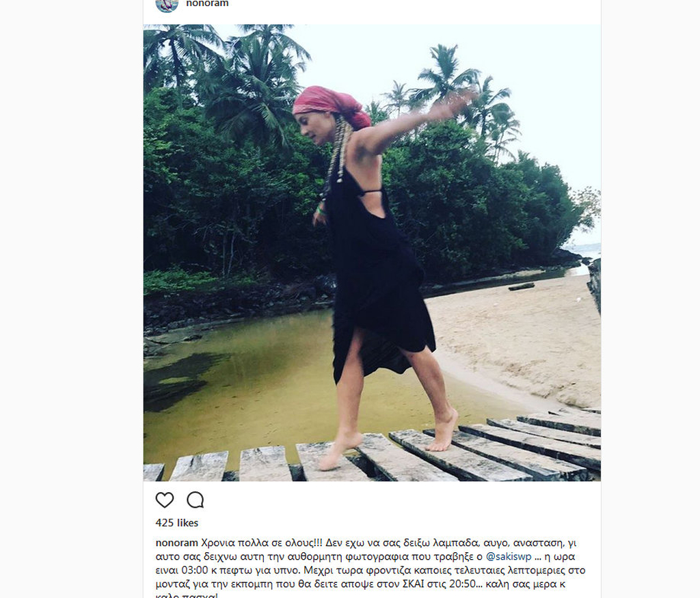Open comments via speech bubble icon
Screen dimensions: 700x598
click(x=196, y=500)
